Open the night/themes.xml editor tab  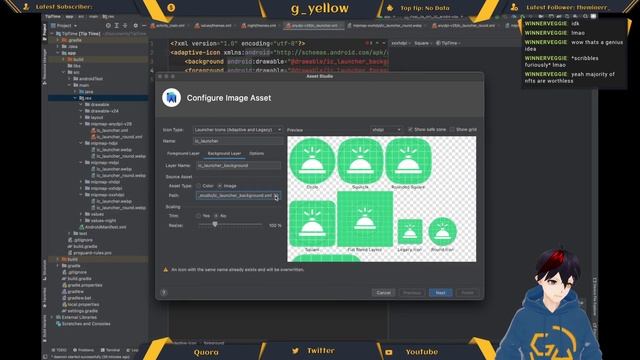(259, 26)
